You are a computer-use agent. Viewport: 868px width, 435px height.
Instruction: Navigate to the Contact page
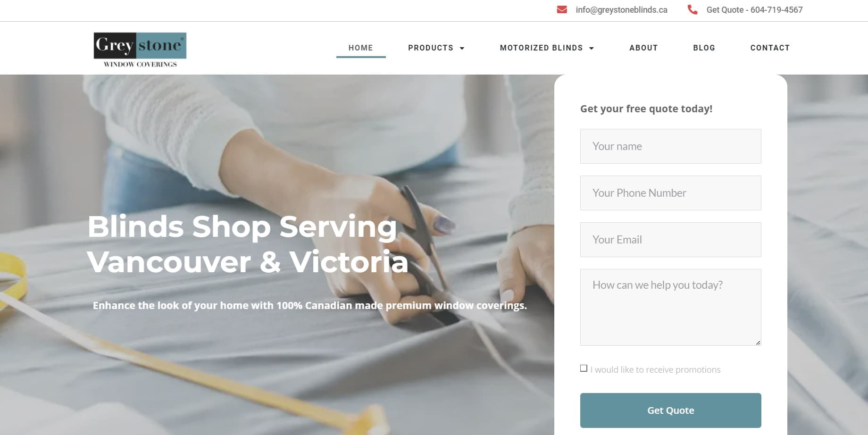[x=770, y=48]
